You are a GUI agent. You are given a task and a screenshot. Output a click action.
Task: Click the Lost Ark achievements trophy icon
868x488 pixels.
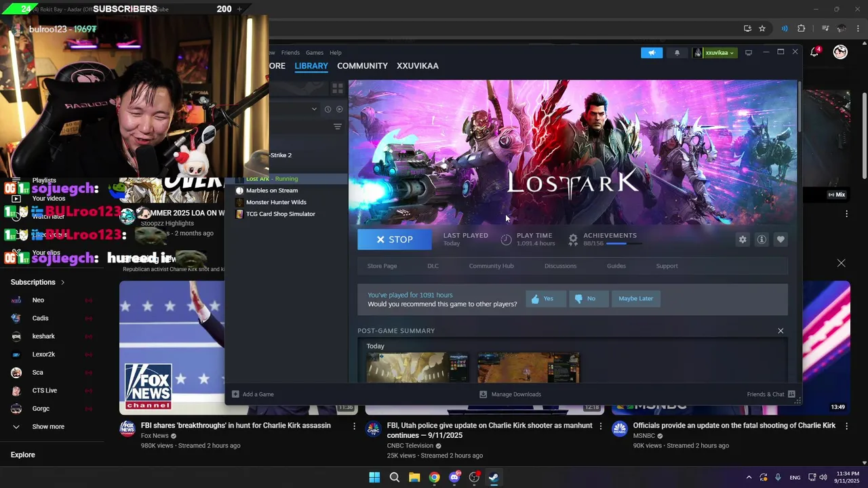573,239
